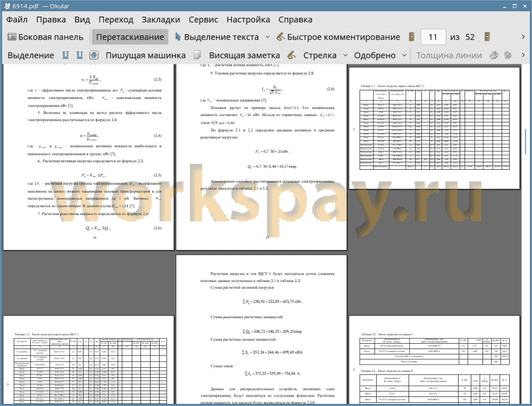Expand annotation toolbar overflow chevron
The image size is (532, 406).
[523, 55]
